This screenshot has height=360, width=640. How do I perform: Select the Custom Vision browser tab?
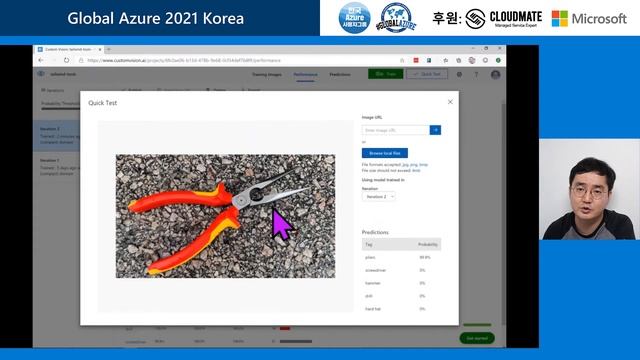(69, 49)
